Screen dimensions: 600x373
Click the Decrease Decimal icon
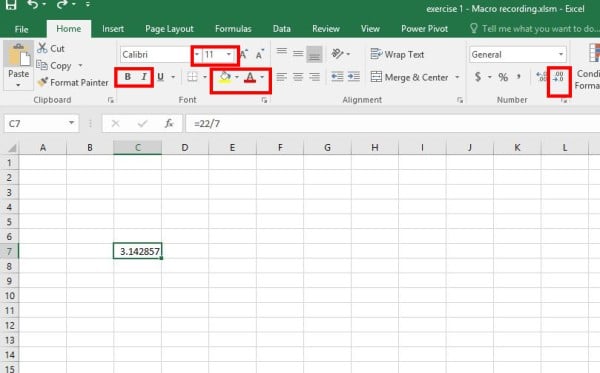tap(558, 77)
